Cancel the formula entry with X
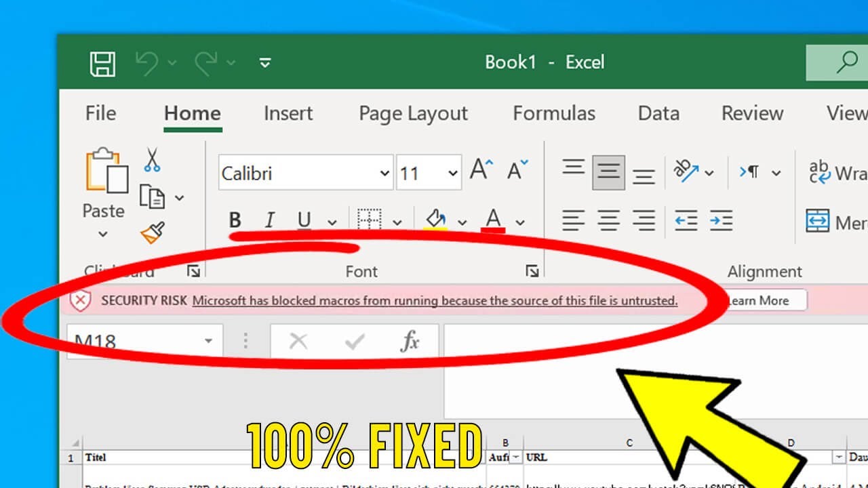This screenshot has height=488, width=868. point(298,342)
